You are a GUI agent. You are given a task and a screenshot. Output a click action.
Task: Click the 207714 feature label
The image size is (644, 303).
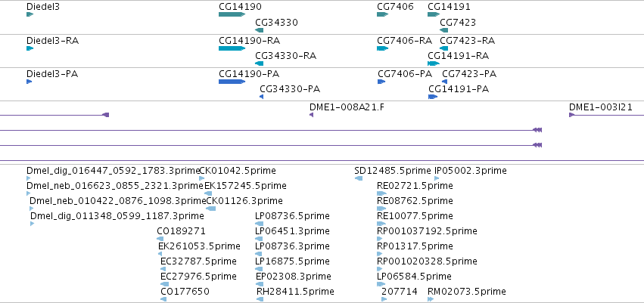[400, 292]
